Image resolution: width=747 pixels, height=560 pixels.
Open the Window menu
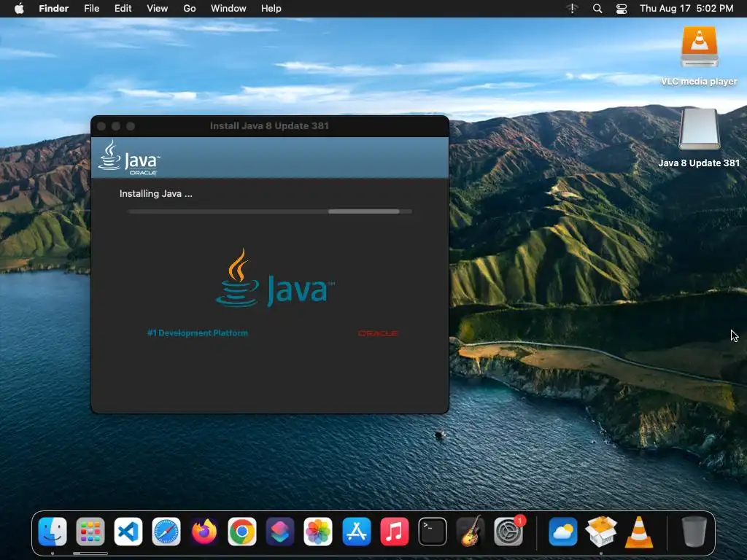[x=228, y=9]
